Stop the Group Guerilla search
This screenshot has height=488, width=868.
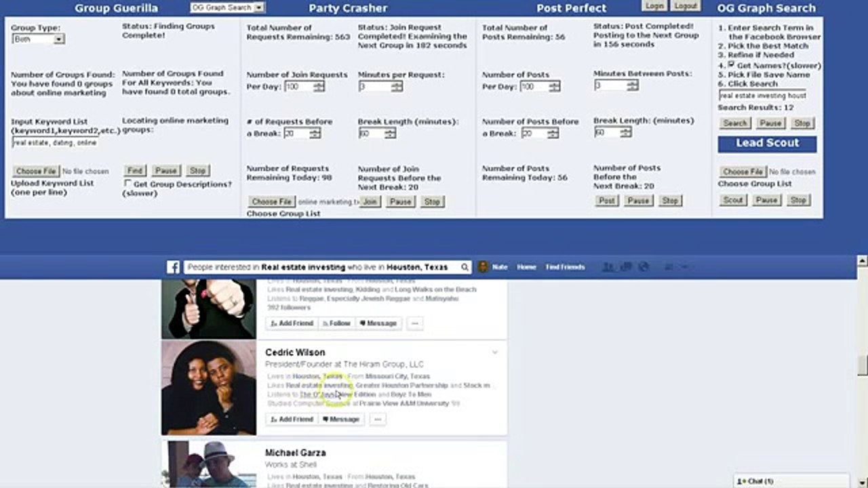[197, 171]
